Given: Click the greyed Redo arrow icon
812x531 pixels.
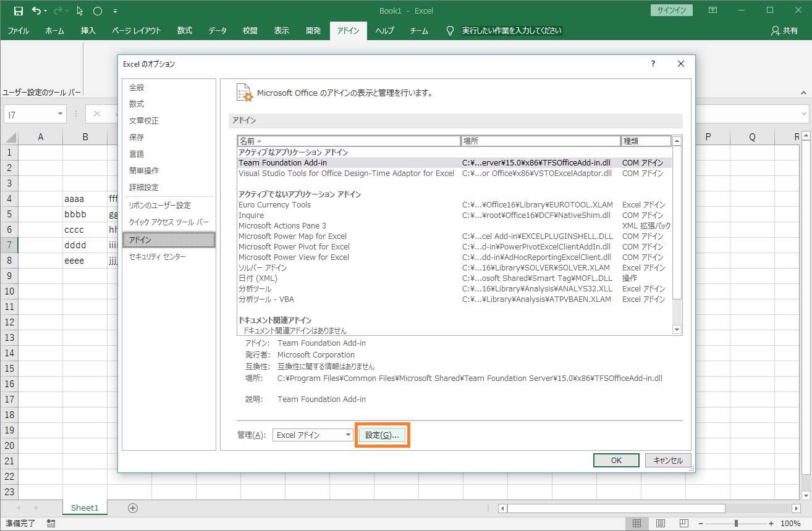Looking at the screenshot, I should point(59,10).
